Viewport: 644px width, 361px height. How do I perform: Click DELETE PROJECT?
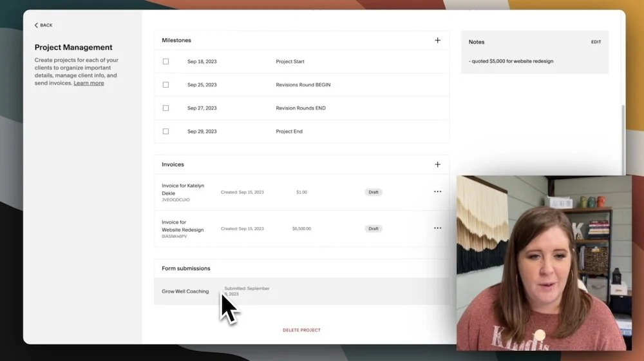point(301,330)
